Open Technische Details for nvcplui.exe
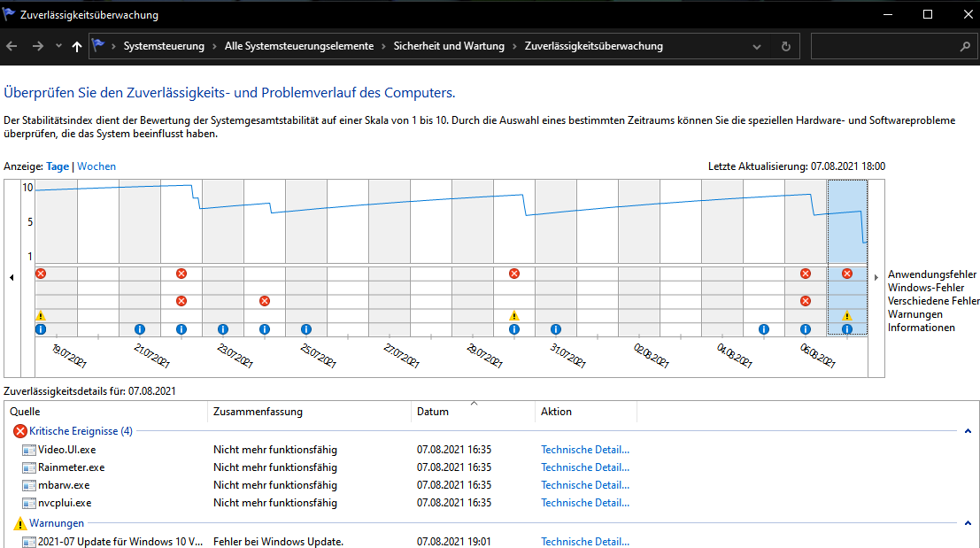 [585, 503]
